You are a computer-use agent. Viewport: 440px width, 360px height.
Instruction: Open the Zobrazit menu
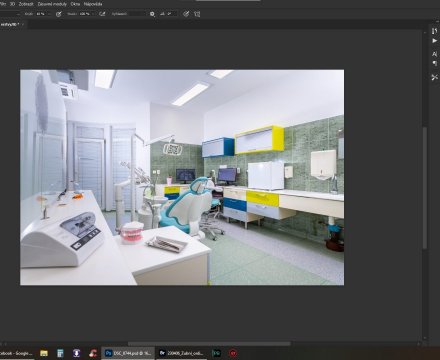coord(26,4)
